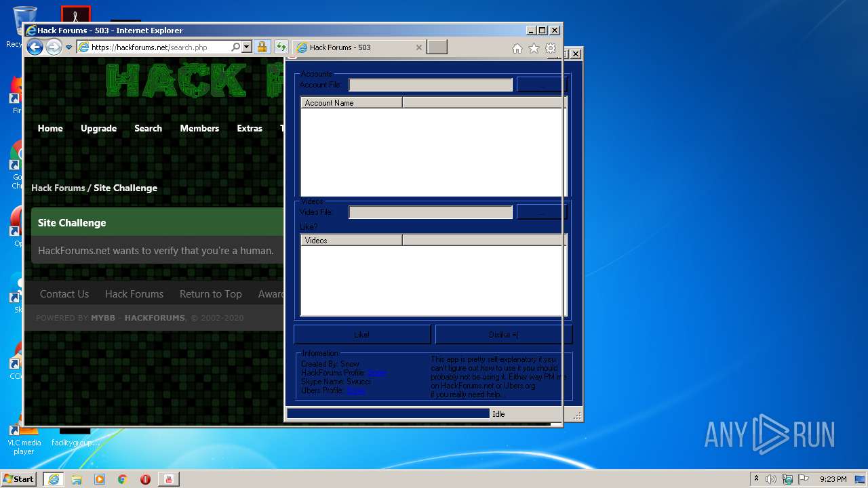868x488 pixels.
Task: Close the Hack Forums - 503 tab
Action: [418, 47]
